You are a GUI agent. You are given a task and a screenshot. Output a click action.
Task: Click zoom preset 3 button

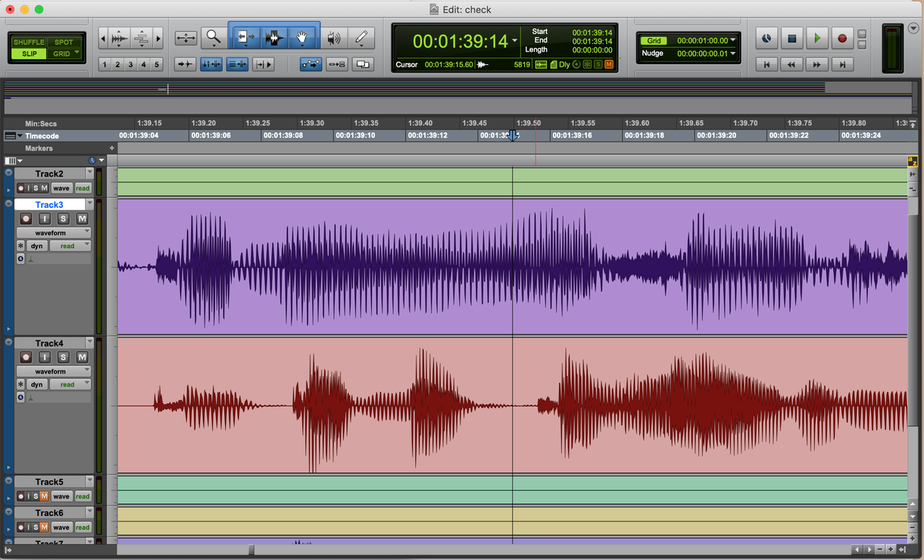tap(131, 65)
